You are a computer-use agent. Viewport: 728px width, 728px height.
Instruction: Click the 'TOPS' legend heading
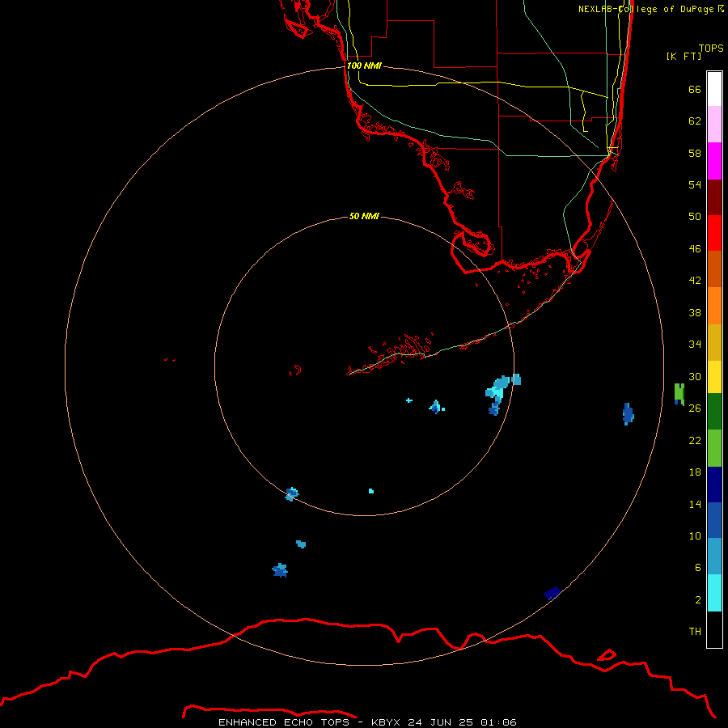[711, 48]
